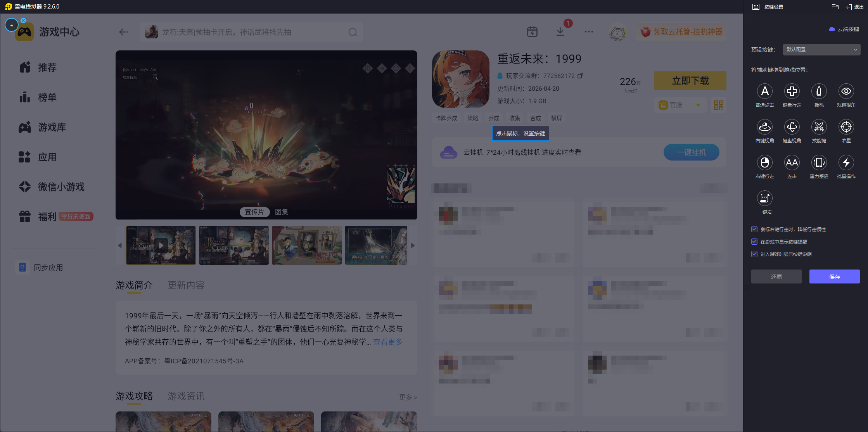Pick the 扳机 trigger key icon

point(819,92)
